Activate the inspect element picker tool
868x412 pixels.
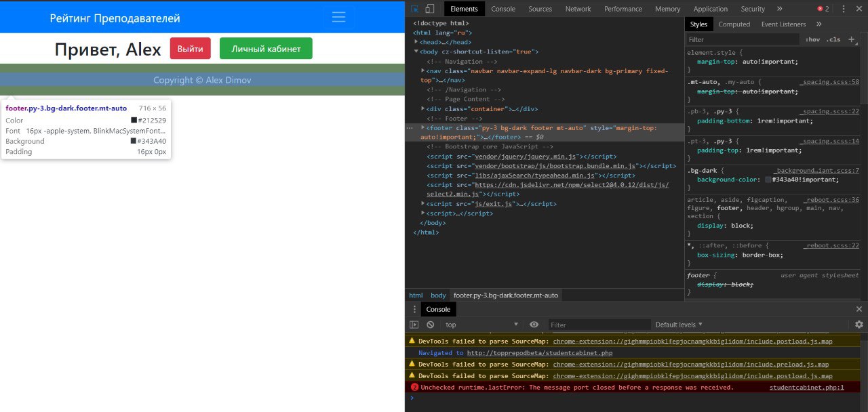tap(414, 9)
